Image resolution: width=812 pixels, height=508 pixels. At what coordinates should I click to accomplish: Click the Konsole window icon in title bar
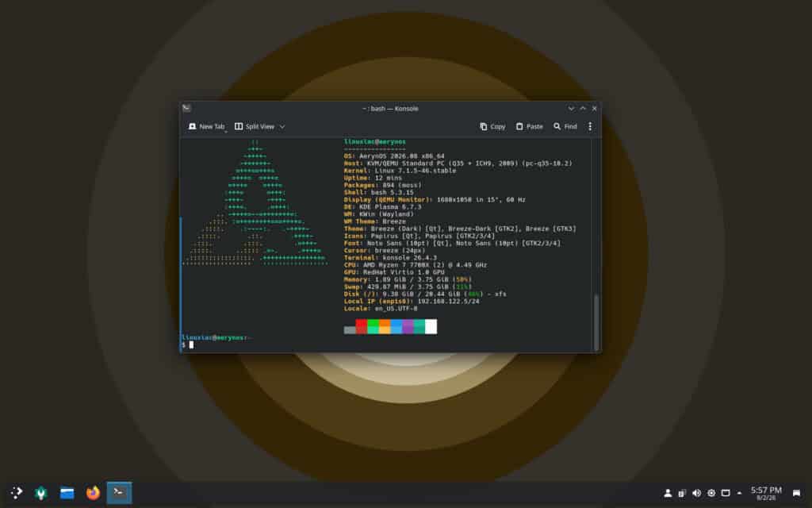tap(186, 108)
